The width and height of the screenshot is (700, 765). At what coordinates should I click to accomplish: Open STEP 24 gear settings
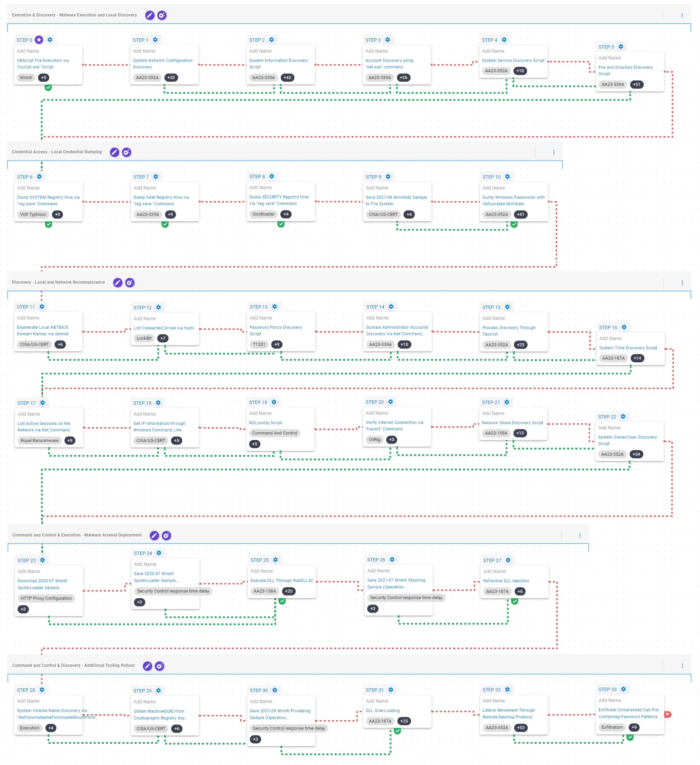coord(159,553)
